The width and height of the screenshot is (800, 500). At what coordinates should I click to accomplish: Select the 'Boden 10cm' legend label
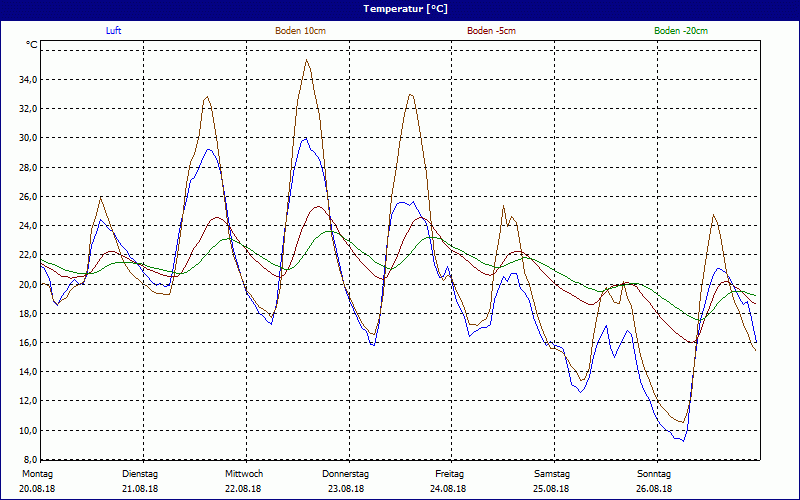pos(301,31)
